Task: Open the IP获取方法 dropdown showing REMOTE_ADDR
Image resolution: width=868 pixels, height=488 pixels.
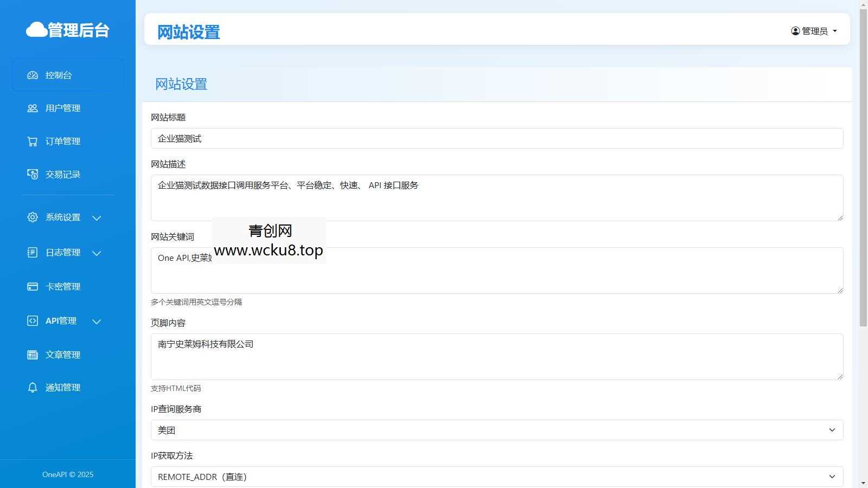Action: tap(497, 477)
